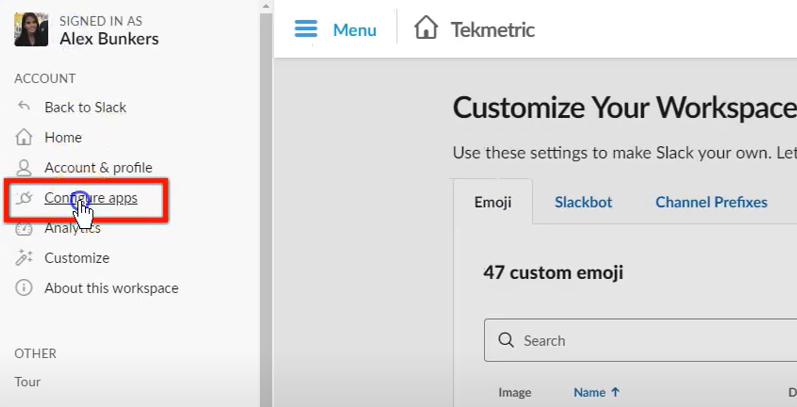Open Configure apps
Viewport: 797px width, 407px height.
90,198
